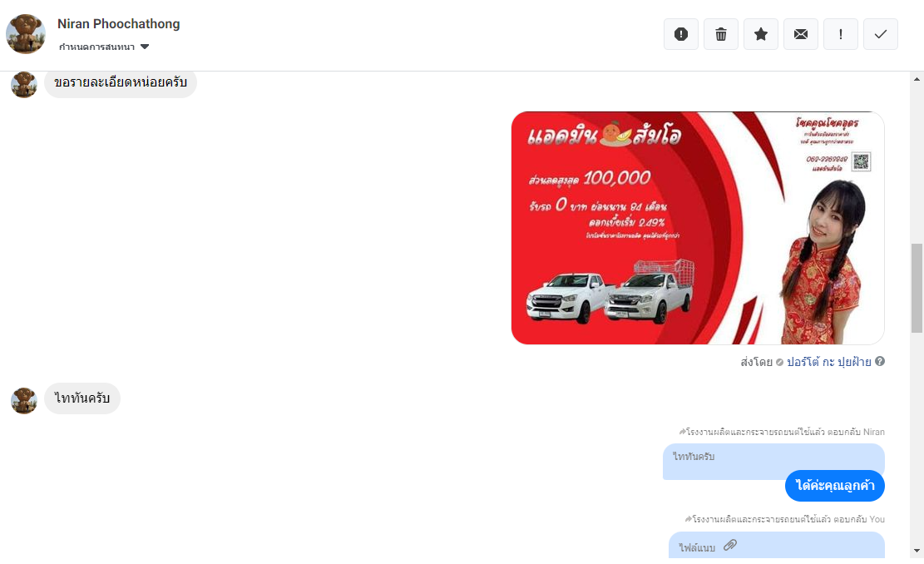The image size is (924, 564).
Task: Expand the กำหนดการสนทนา dropdown arrow
Action: [x=145, y=47]
